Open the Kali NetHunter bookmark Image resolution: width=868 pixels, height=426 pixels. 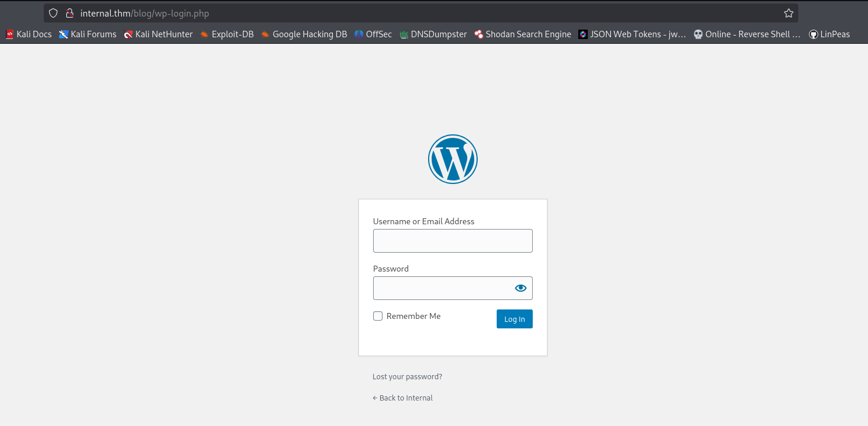158,34
